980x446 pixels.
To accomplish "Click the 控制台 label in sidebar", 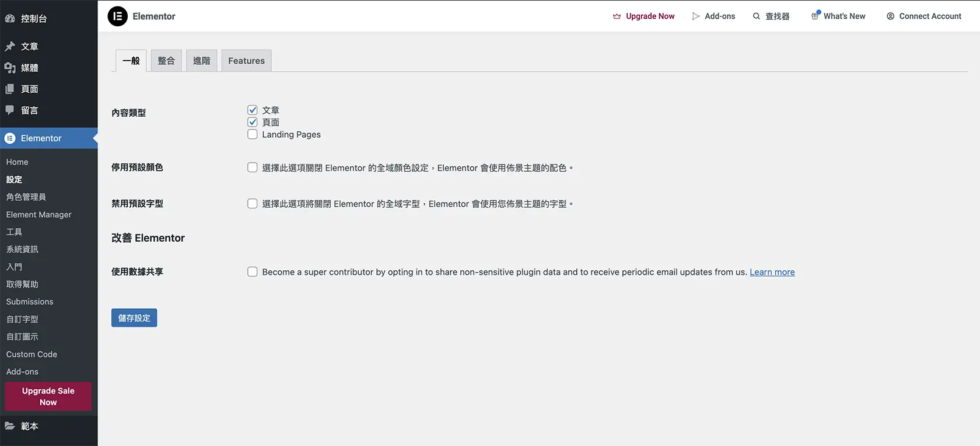I will 34,19.
